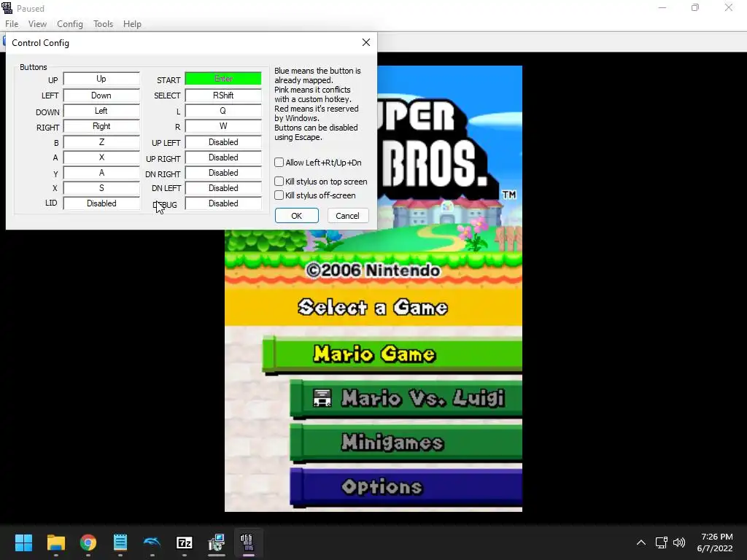This screenshot has width=747, height=560.
Task: Select the Y button field showing A
Action: pyautogui.click(x=101, y=172)
